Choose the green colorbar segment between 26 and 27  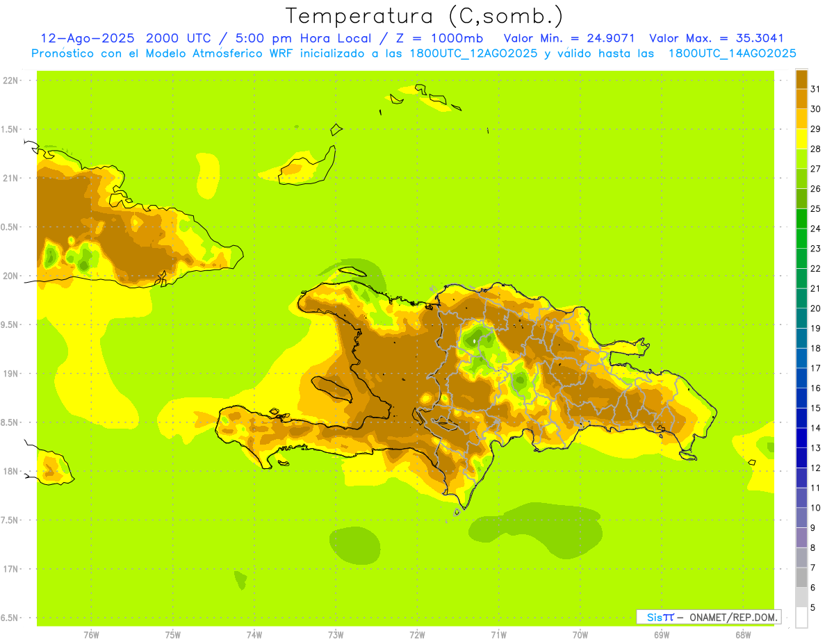(x=801, y=179)
